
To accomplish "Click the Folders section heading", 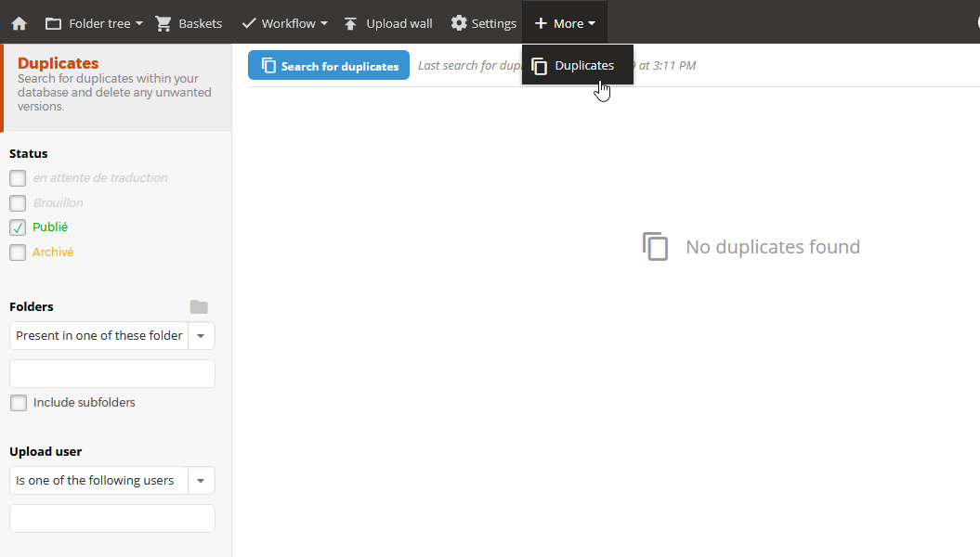I will (x=32, y=306).
